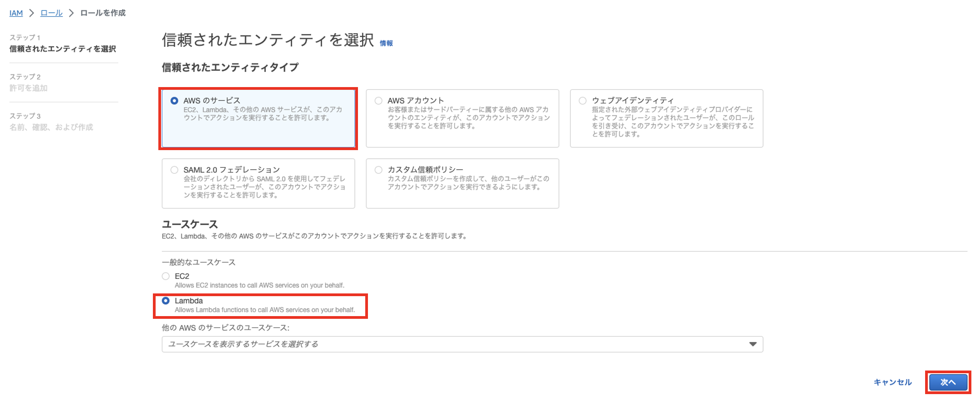
Task: Select the AWS のサービス radio button
Action: [174, 101]
